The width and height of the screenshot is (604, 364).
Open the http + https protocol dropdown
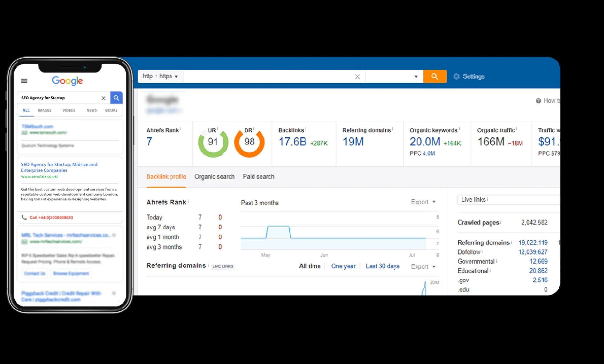pos(160,76)
